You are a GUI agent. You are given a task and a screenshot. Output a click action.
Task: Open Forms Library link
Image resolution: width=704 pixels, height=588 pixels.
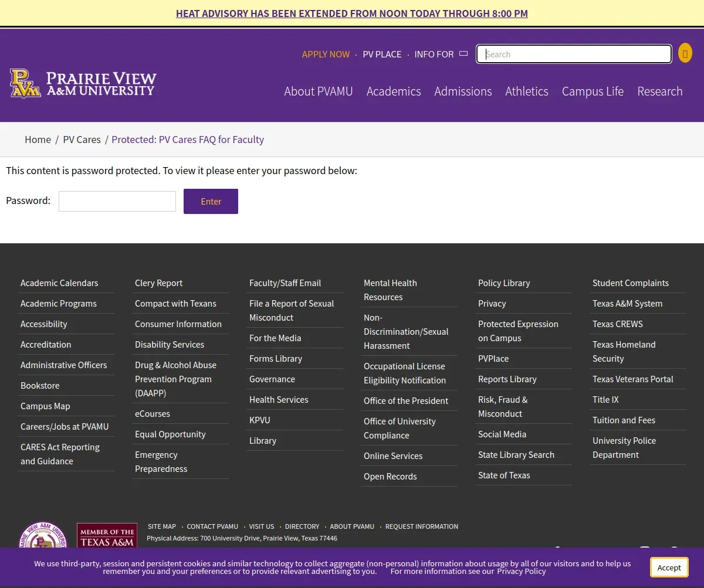pyautogui.click(x=276, y=358)
